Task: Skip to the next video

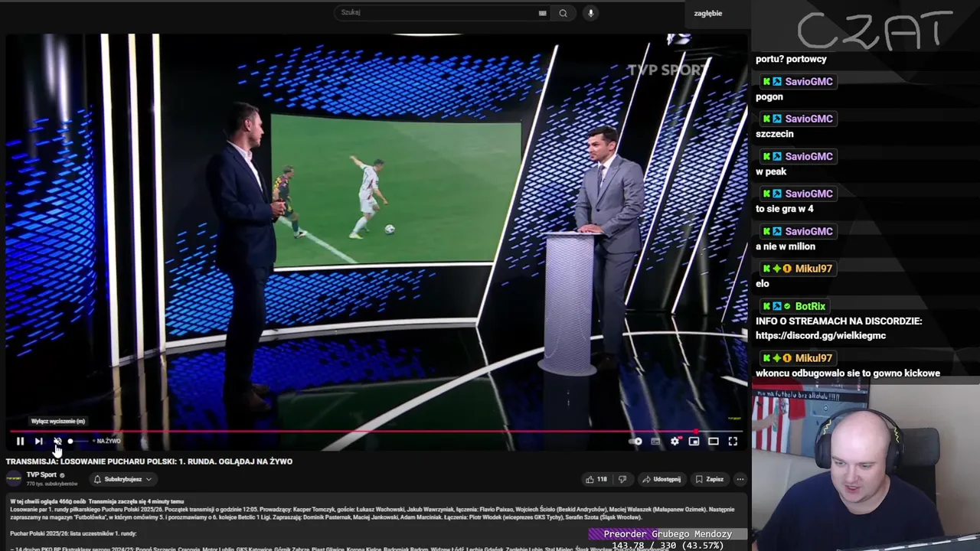Action: pyautogui.click(x=39, y=442)
